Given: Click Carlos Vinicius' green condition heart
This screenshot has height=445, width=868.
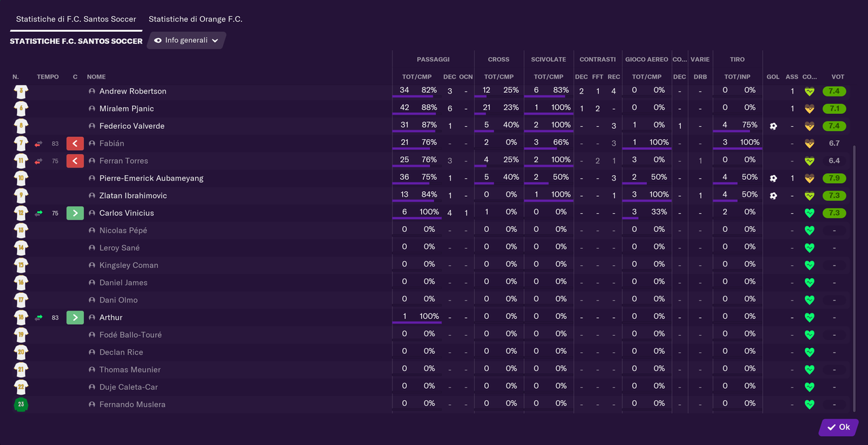Looking at the screenshot, I should point(809,213).
